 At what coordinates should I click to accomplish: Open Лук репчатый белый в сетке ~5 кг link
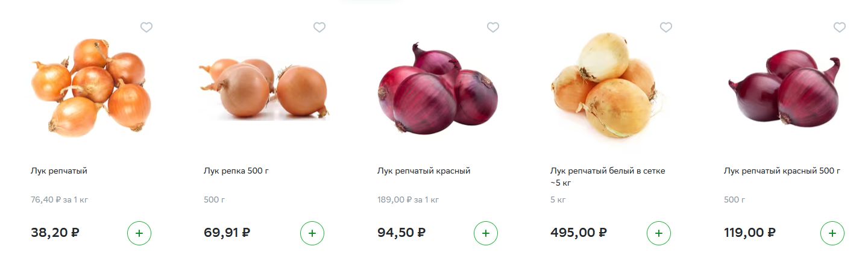click(608, 177)
